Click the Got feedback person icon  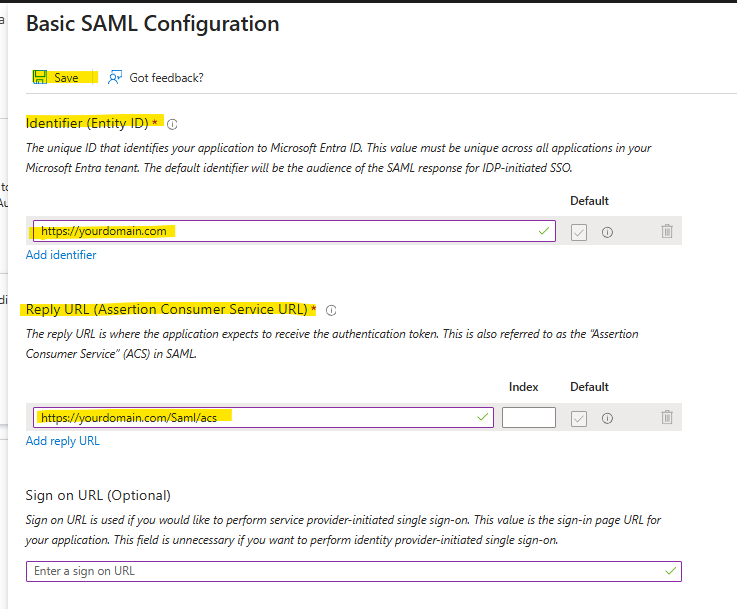point(115,77)
